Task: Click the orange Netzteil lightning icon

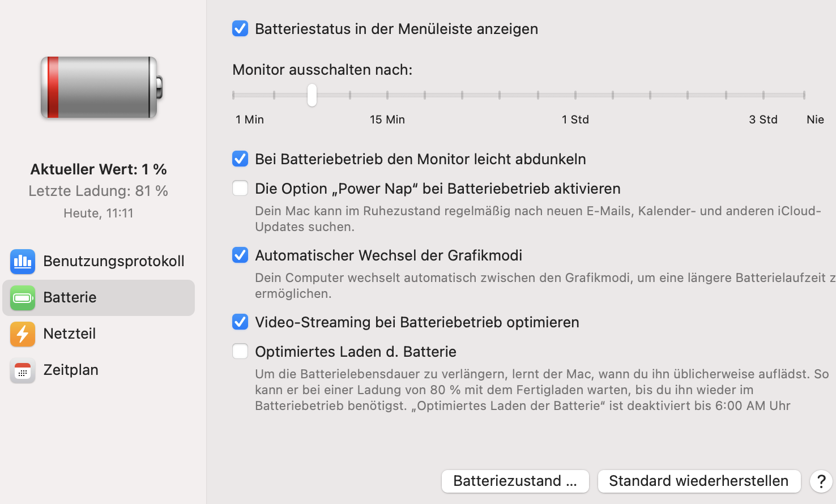Action: [23, 334]
